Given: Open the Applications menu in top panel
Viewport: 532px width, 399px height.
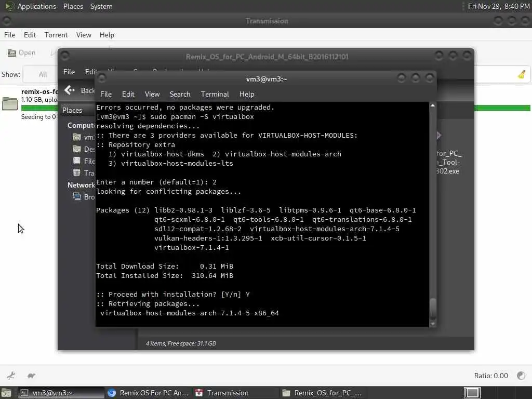Looking at the screenshot, I should [x=37, y=6].
